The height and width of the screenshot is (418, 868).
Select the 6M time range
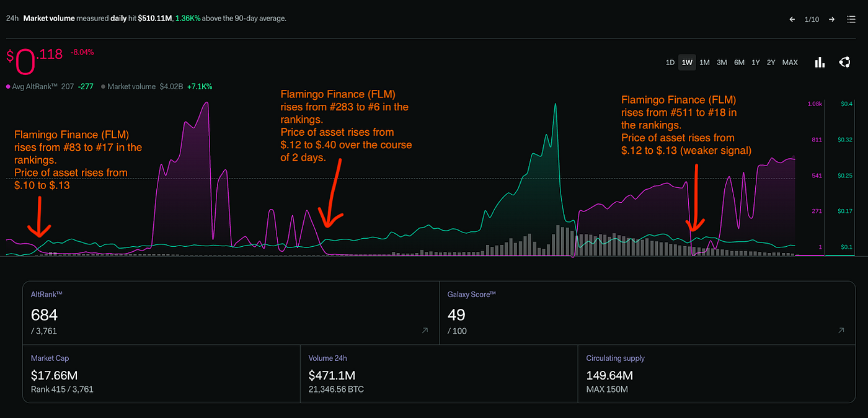(739, 63)
